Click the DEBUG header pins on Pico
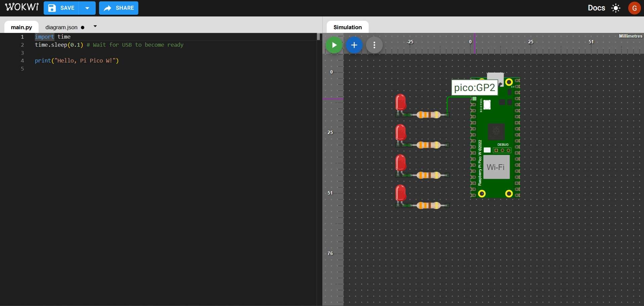644x306 pixels. coord(502,150)
